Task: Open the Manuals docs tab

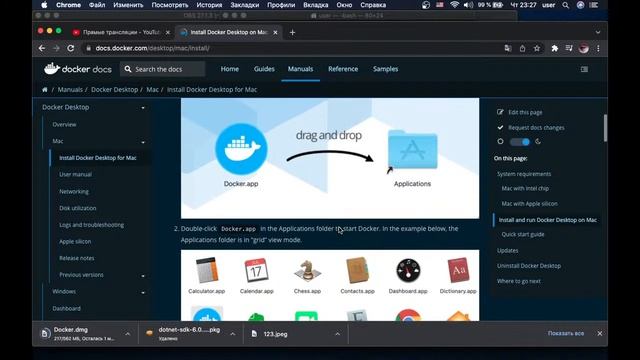Action: [x=300, y=69]
